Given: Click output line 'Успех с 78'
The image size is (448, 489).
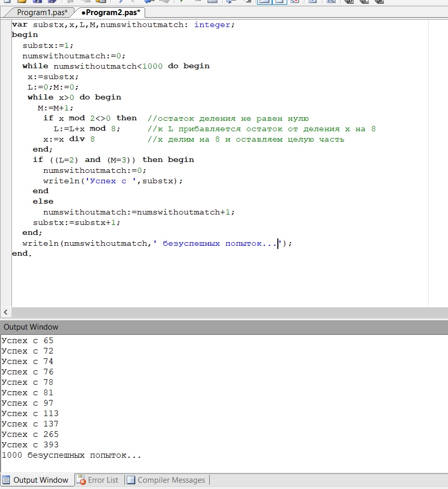Looking at the screenshot, I should (x=28, y=382).
